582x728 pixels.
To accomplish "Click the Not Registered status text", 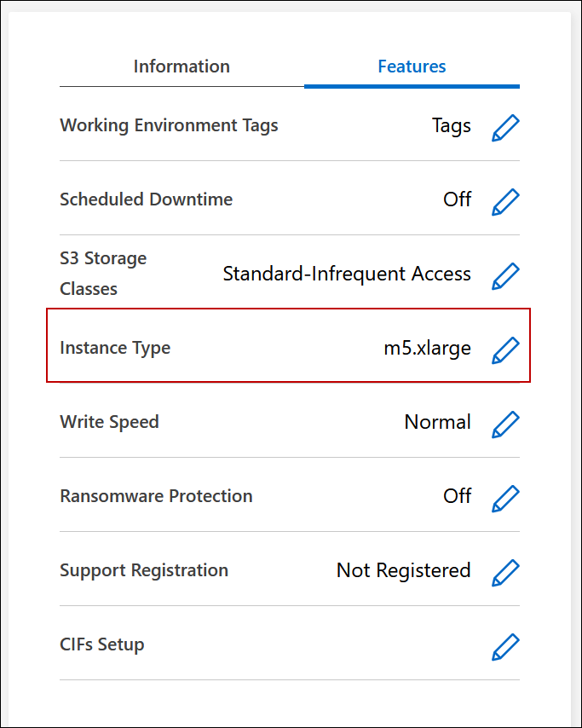I will coord(403,570).
